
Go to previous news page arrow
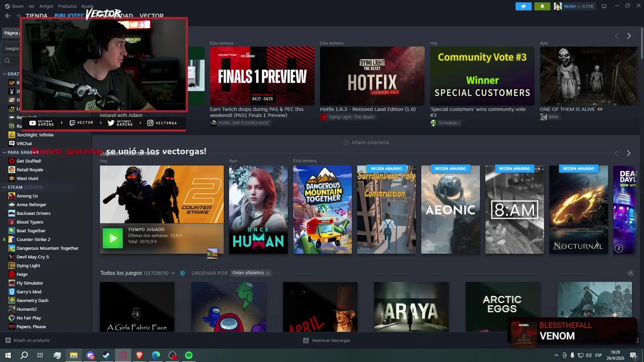pyautogui.click(x=616, y=36)
